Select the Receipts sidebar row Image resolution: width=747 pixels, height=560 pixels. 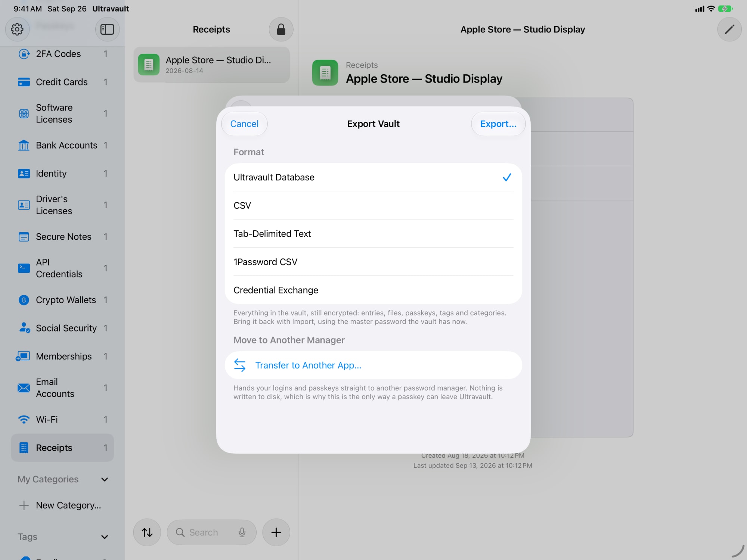(x=62, y=448)
